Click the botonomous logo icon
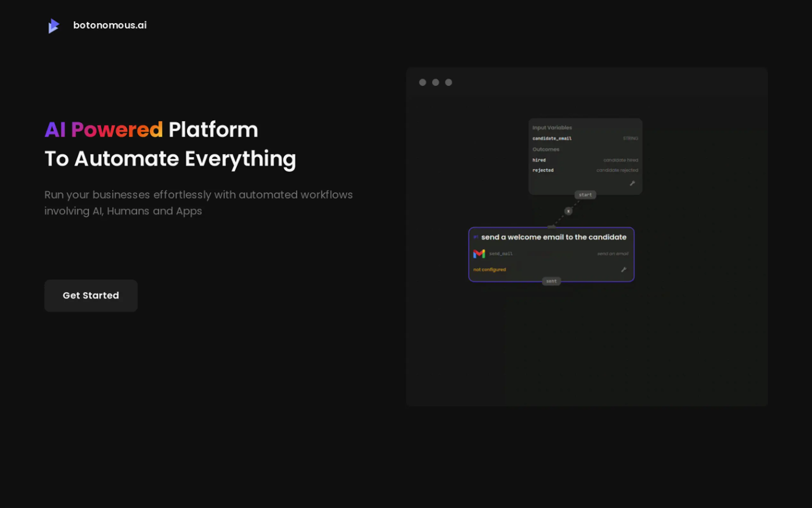This screenshot has height=508, width=812. coord(54,26)
